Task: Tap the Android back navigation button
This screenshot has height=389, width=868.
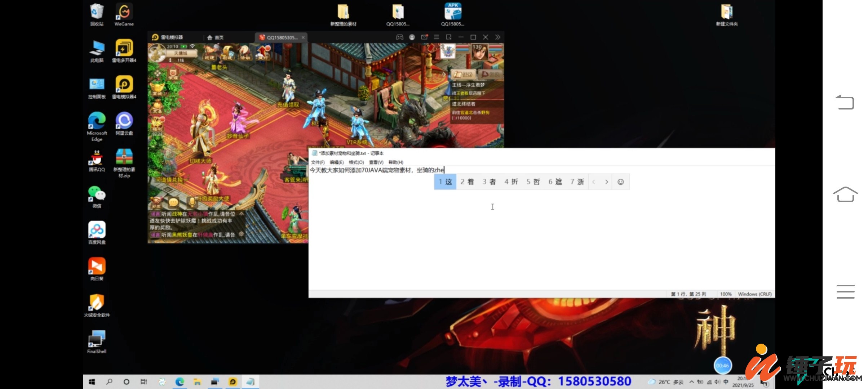Action: [x=845, y=102]
